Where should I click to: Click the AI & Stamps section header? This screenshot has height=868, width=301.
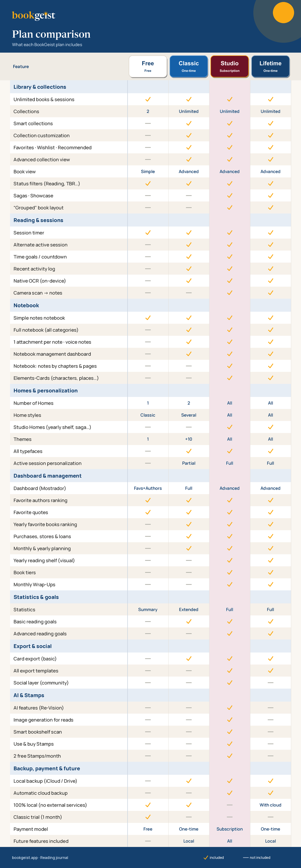pyautogui.click(x=29, y=695)
